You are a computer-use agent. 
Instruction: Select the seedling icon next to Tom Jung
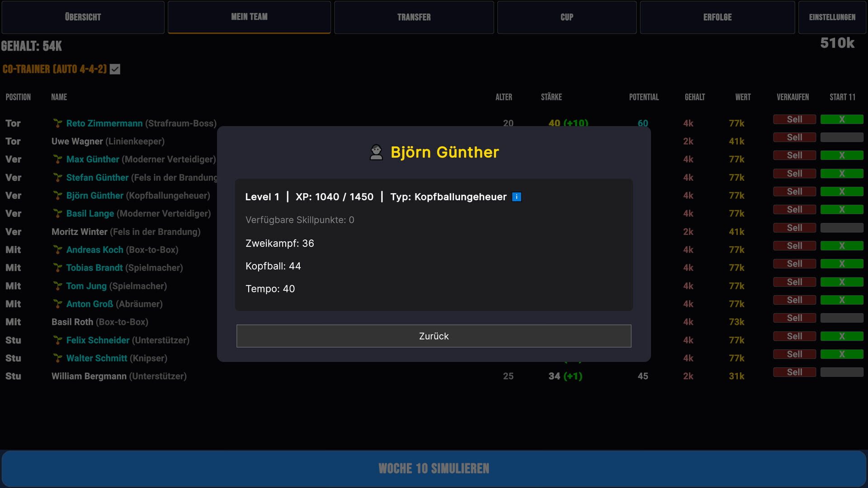coord(58,286)
